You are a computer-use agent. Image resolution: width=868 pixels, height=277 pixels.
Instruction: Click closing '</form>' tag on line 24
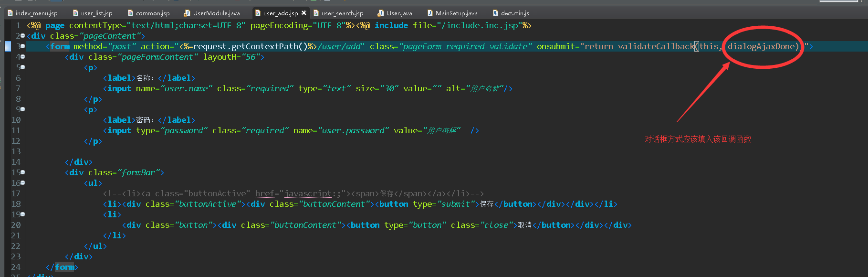pyautogui.click(x=62, y=267)
